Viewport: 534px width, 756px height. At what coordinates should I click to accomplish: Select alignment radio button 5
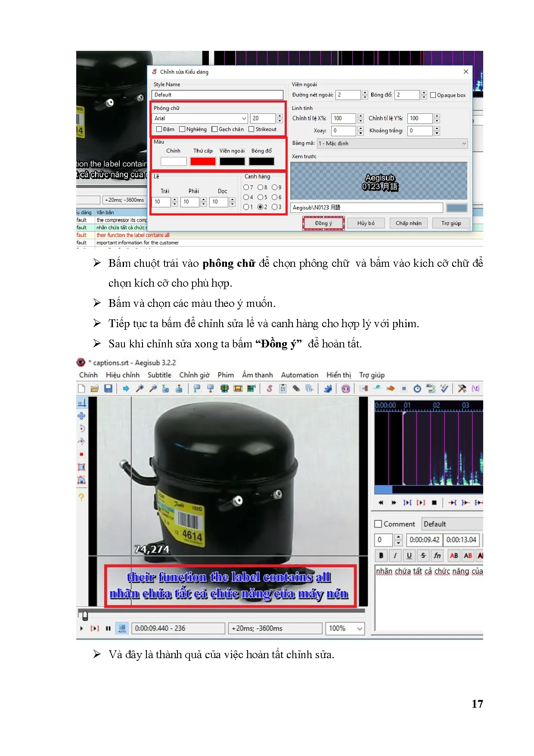[x=260, y=197]
